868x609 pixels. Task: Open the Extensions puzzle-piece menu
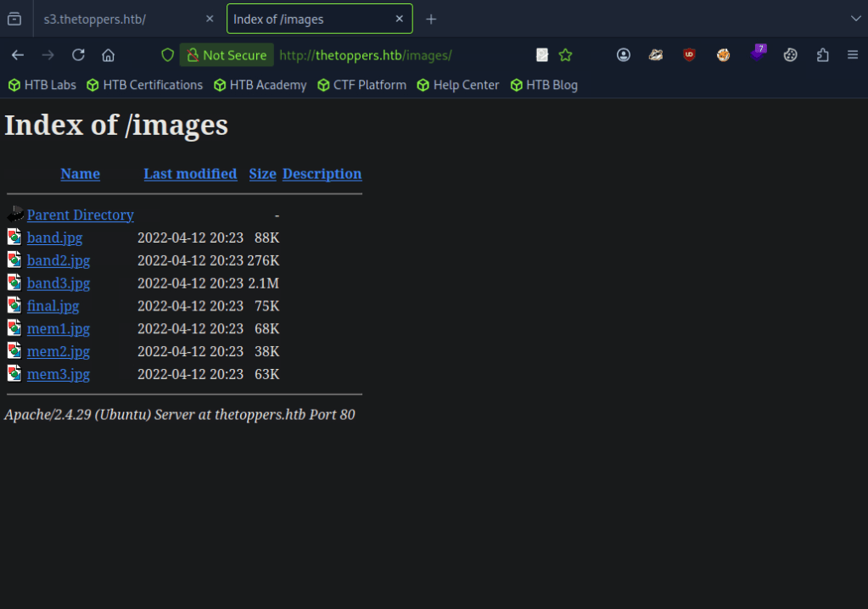[822, 55]
